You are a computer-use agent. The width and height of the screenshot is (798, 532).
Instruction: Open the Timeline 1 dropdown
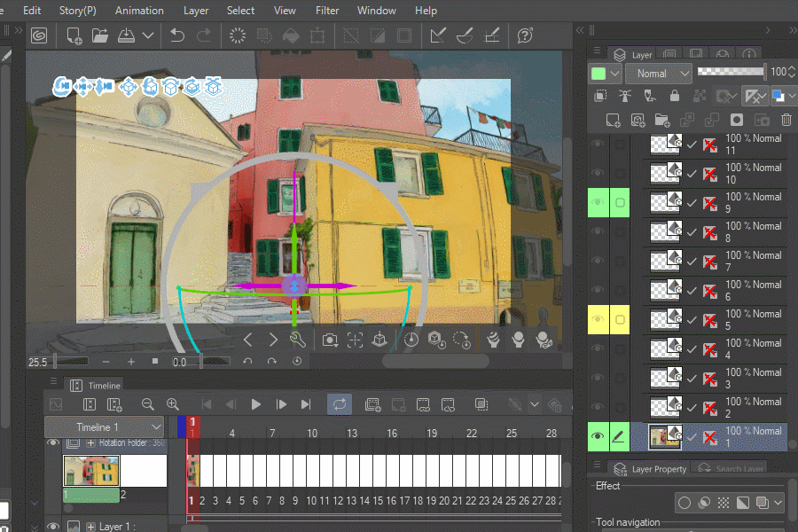click(104, 427)
